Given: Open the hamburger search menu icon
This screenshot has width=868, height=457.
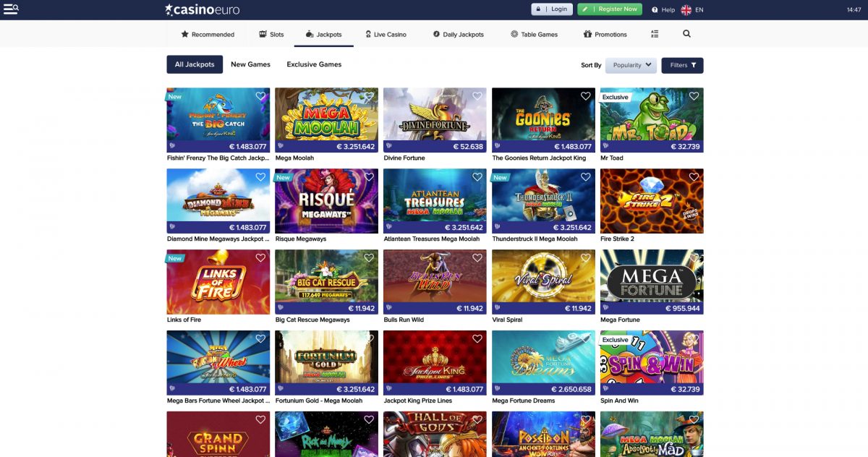Looking at the screenshot, I should click(11, 9).
